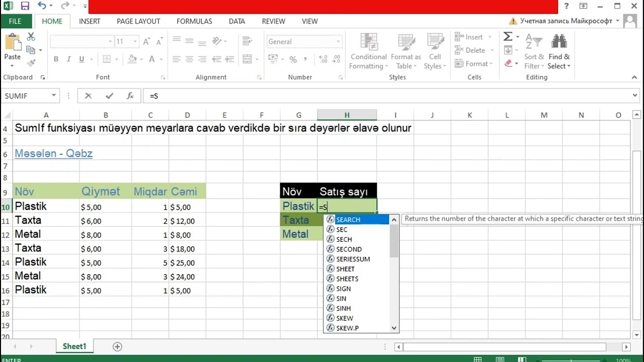Click the Clear eraser icon in Editing
The image size is (644, 362).
pos(508,63)
